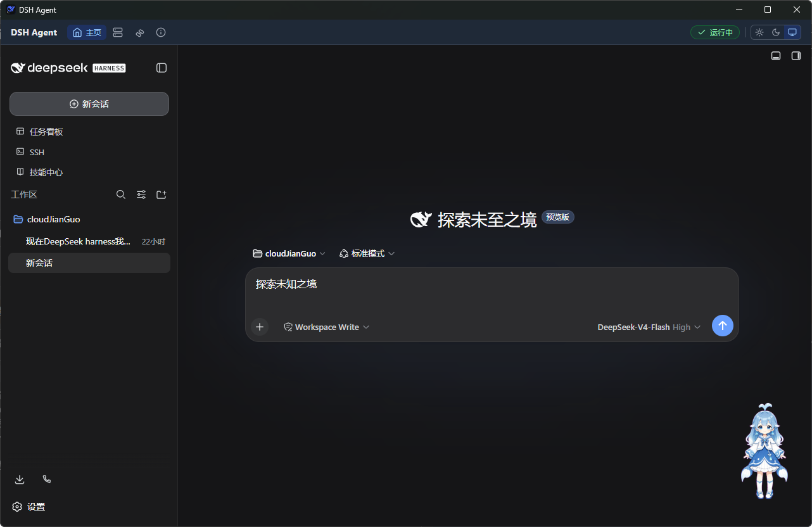
Task: Select the 新会话 conversation in the sidebar list
Action: (x=89, y=263)
